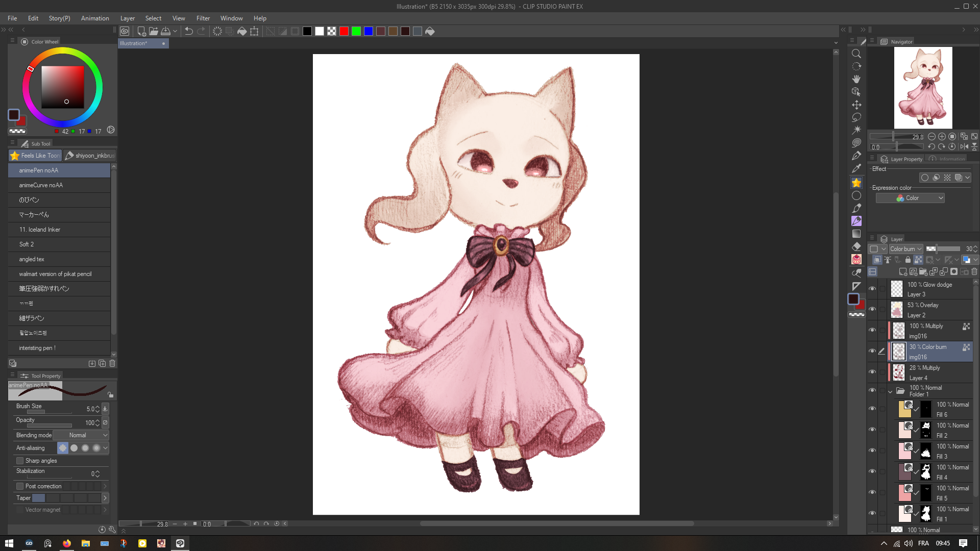The image size is (980, 551).
Task: Select the Eraser tool
Action: point(856,246)
